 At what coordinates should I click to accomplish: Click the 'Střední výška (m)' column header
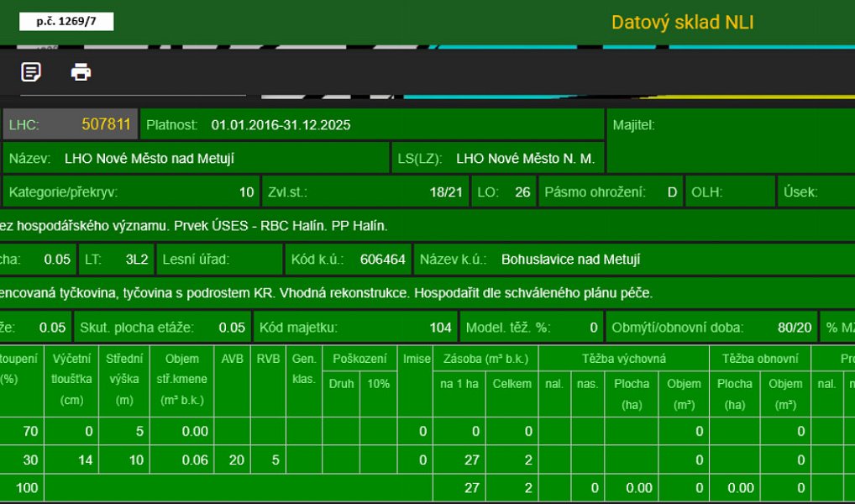pyautogui.click(x=124, y=380)
